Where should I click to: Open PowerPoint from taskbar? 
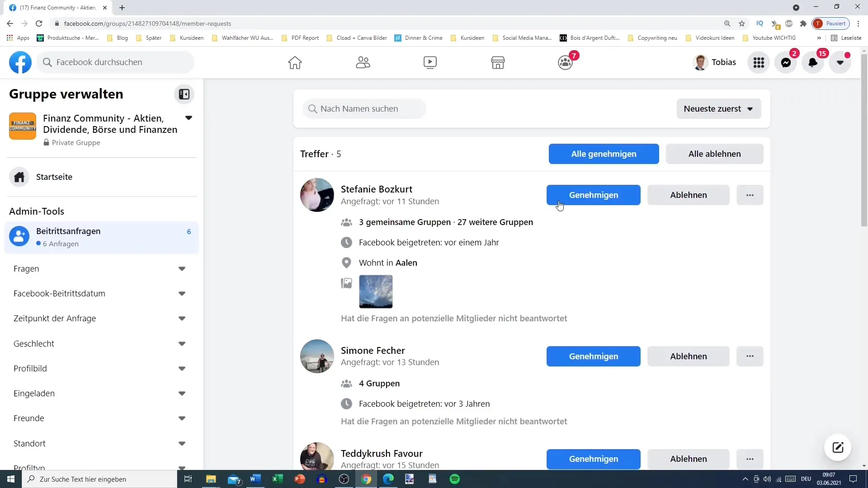[x=299, y=479]
